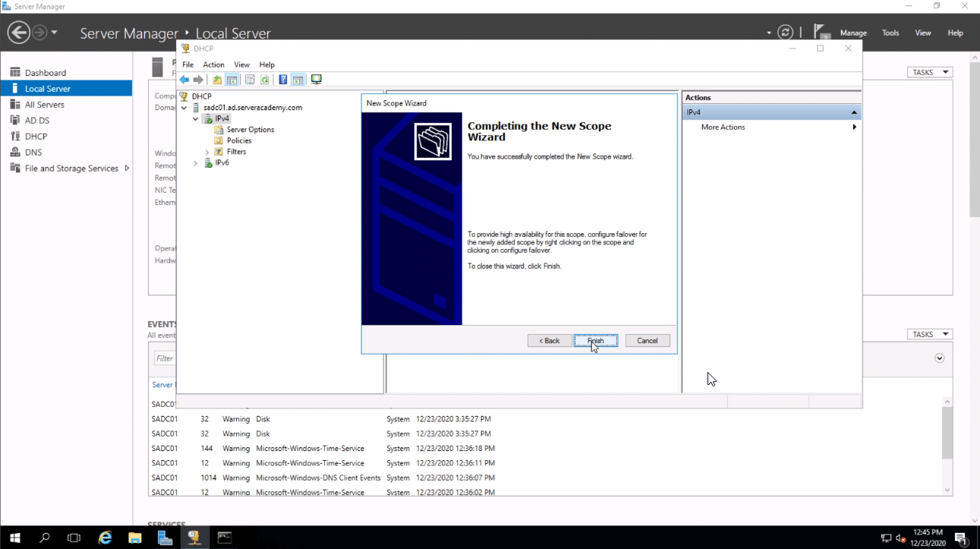980x549 pixels.
Task: Click Finish to complete the New Scope Wizard
Action: click(595, 340)
